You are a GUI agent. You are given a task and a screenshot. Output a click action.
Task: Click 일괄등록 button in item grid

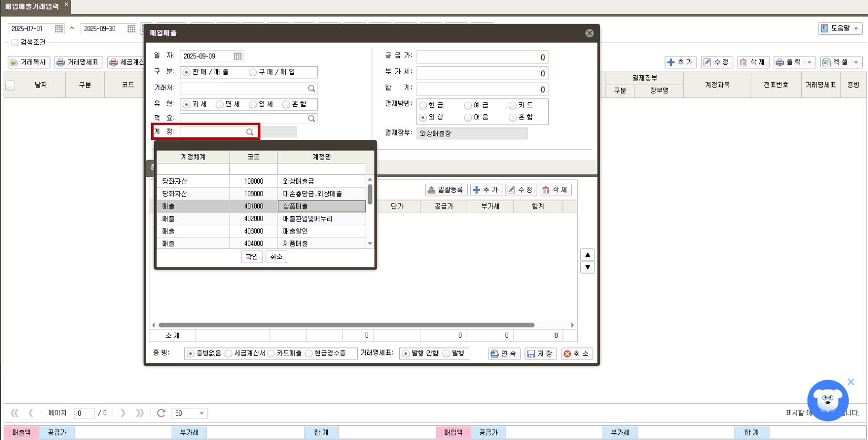[446, 190]
